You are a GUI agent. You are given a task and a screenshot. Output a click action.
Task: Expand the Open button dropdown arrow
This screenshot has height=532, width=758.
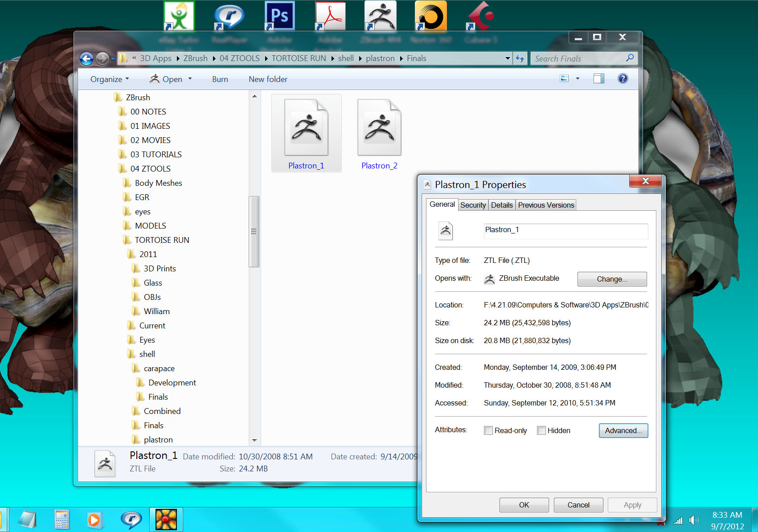190,79
